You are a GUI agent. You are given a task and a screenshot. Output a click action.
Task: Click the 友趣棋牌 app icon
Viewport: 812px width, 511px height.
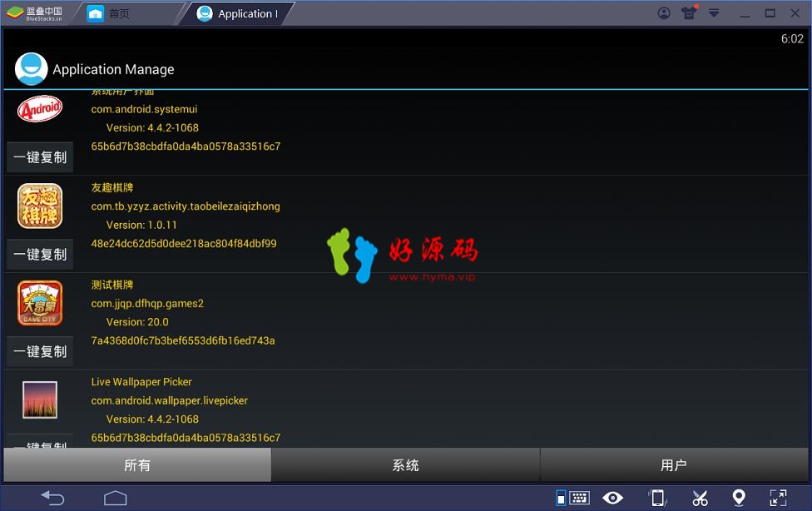[40, 206]
